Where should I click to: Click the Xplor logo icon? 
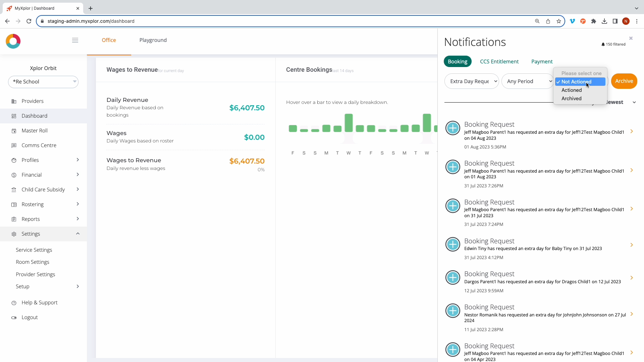point(13,41)
